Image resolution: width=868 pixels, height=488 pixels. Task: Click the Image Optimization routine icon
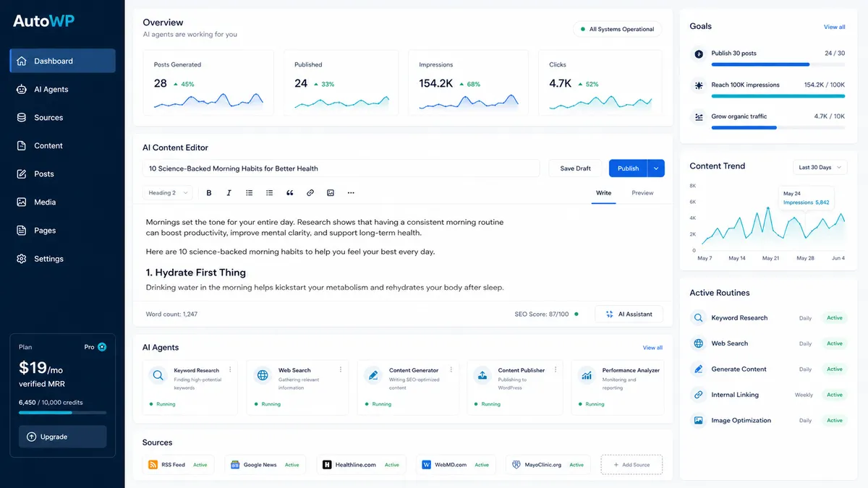point(698,420)
